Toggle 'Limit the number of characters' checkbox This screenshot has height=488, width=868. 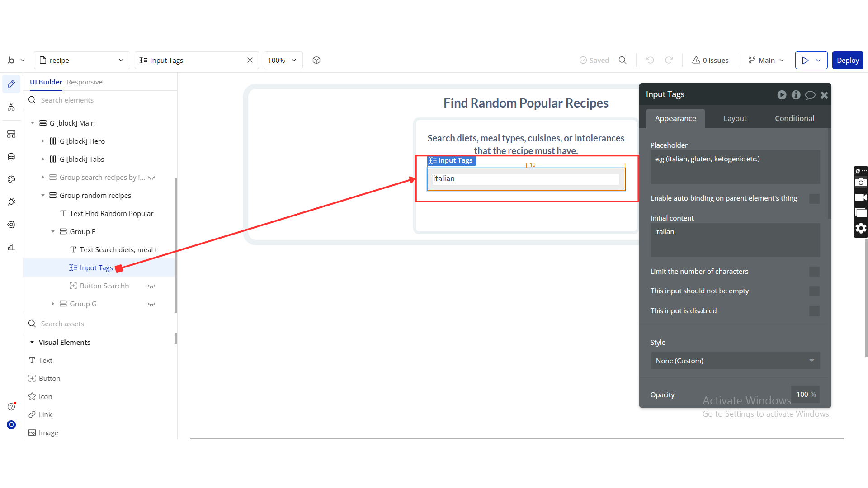pos(814,272)
